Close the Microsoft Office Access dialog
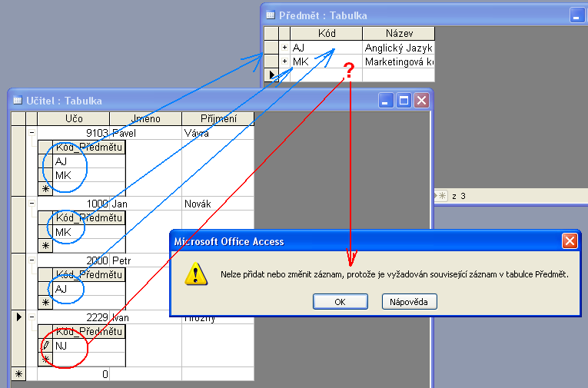This screenshot has height=388, width=588. coord(570,240)
